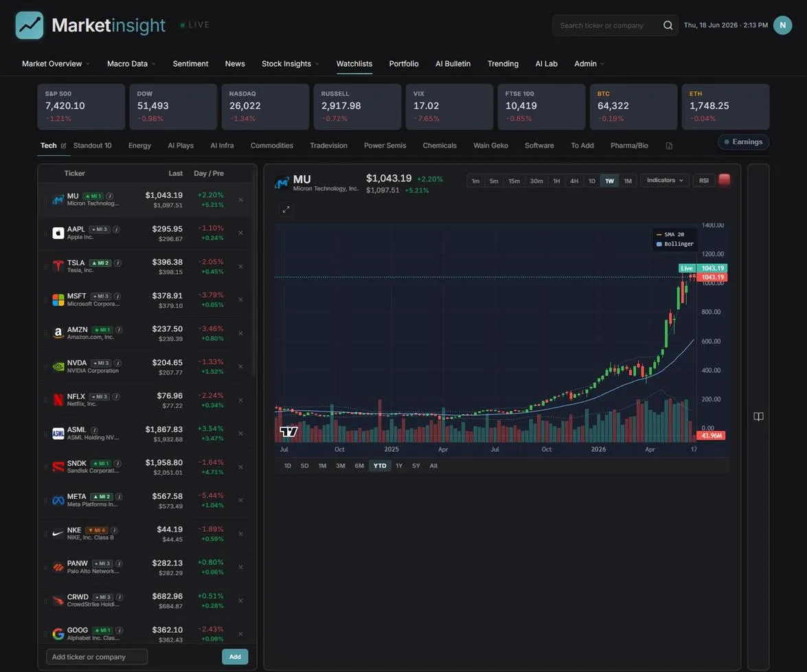Expand the Macro Data menu
Viewport: 807px width, 672px height.
[131, 64]
